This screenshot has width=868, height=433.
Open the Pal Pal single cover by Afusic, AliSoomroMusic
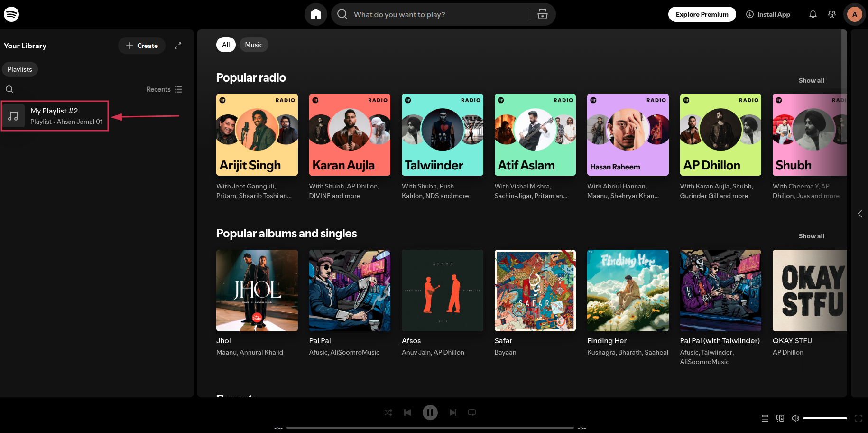pos(350,291)
